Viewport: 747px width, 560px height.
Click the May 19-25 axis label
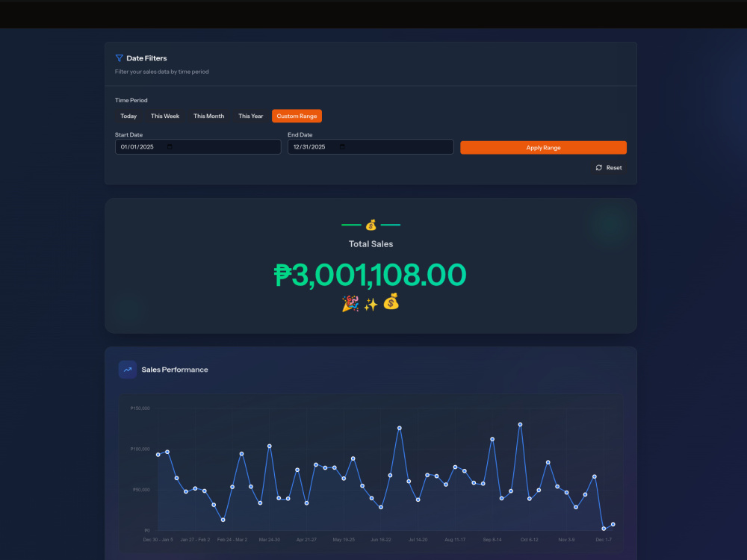point(344,540)
